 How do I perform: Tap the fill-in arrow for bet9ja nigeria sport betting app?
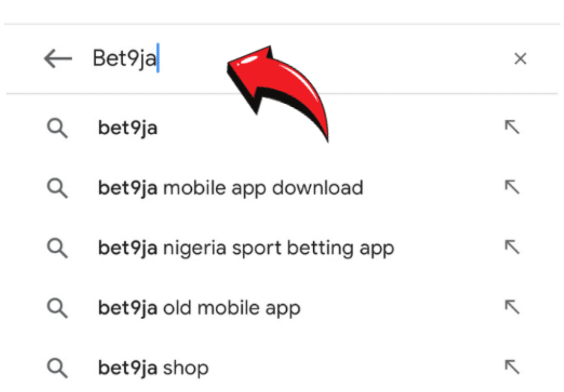(x=513, y=248)
